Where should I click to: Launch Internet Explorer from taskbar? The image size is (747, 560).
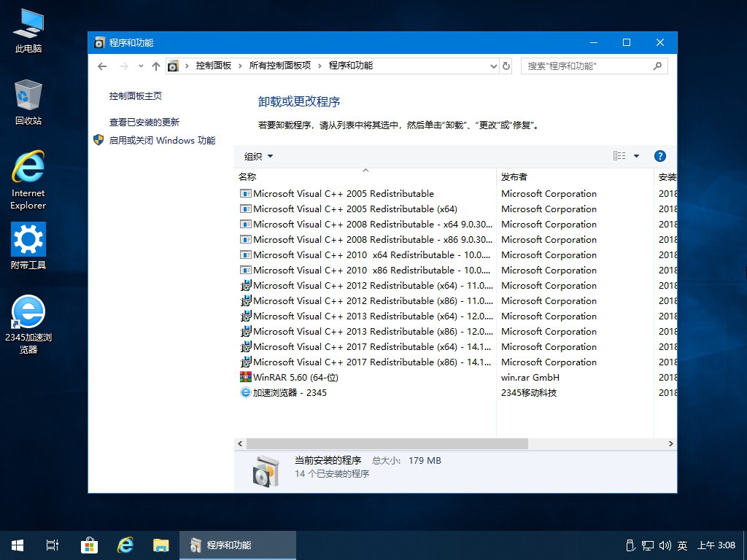pos(125,545)
